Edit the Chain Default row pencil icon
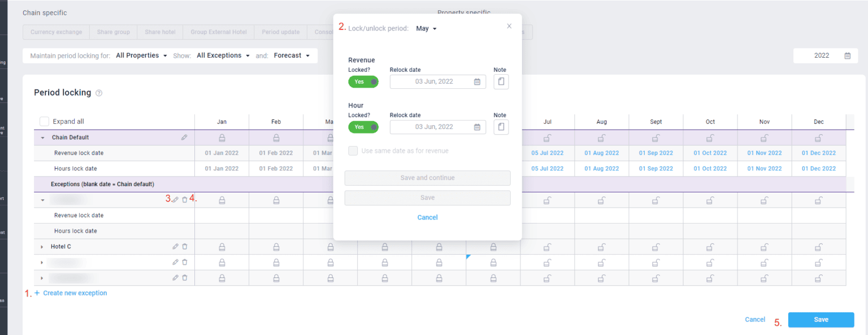Viewport: 868px width, 335px height. click(x=184, y=138)
